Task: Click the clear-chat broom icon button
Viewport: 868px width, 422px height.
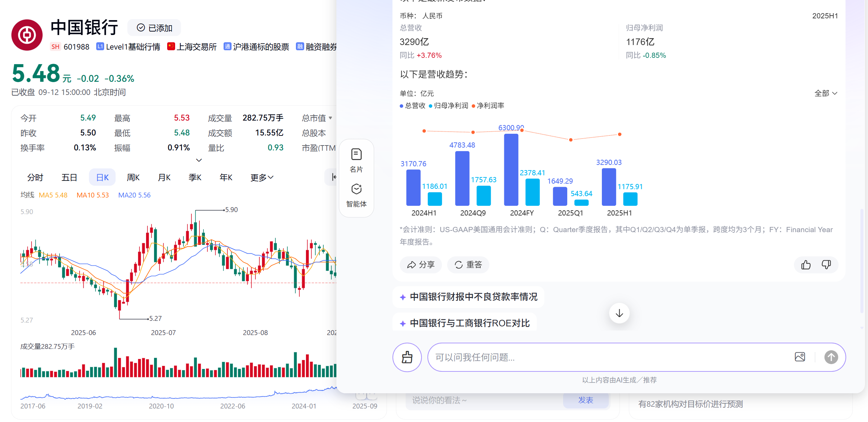Action: [407, 357]
